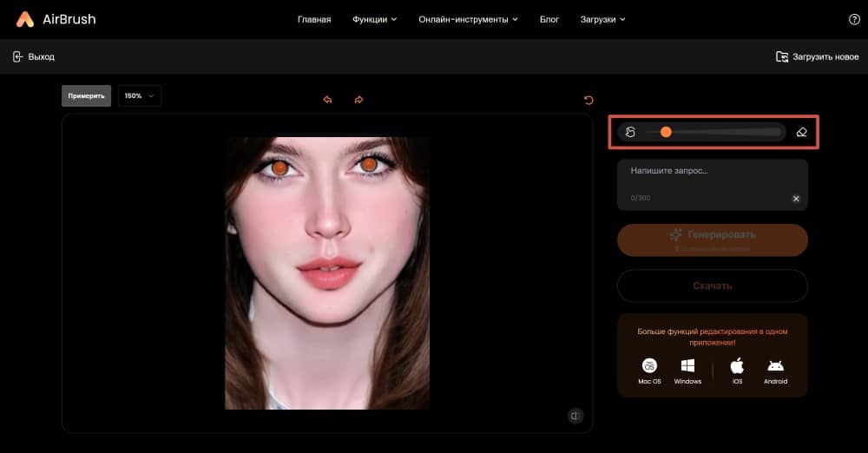Click the orange brush size slider handle

tap(666, 132)
